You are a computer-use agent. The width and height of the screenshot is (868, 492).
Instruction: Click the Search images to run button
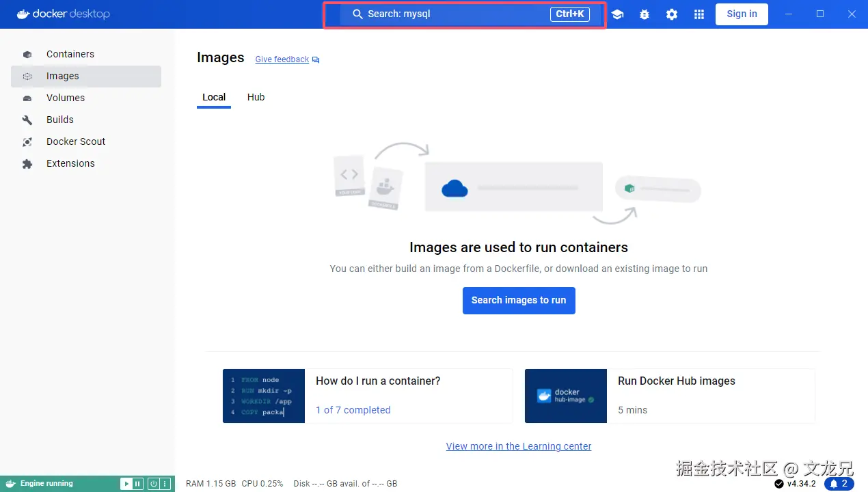point(519,301)
